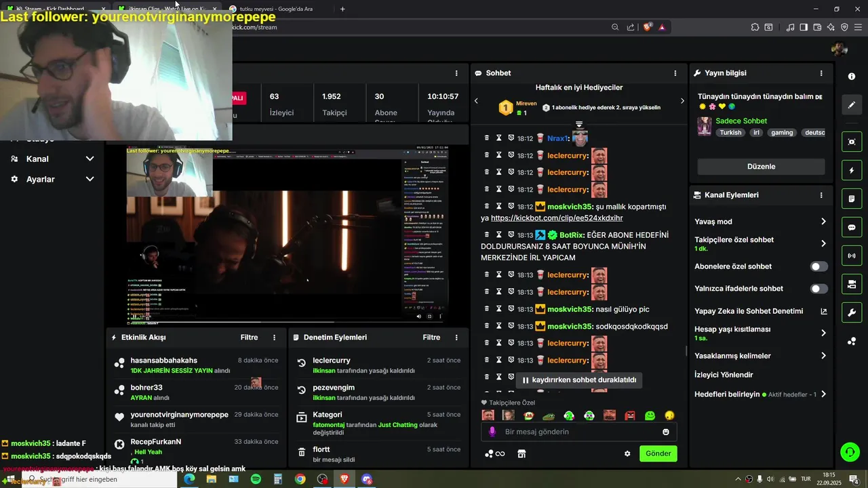868x488 pixels.
Task: Click the chat message input field
Action: [x=579, y=432]
